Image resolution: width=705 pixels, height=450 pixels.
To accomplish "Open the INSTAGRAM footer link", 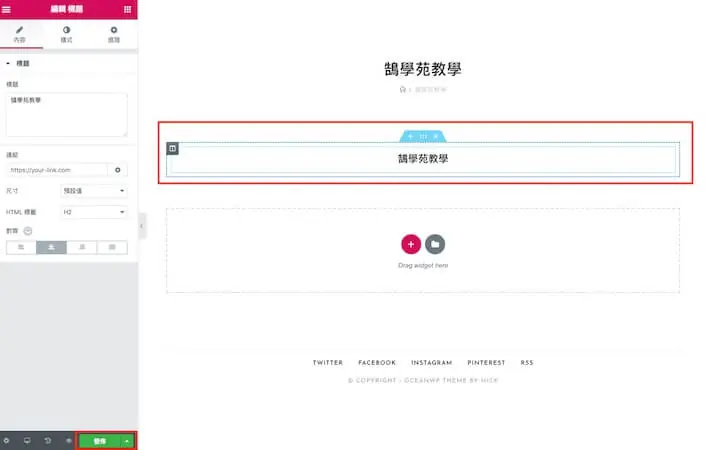I will (x=432, y=362).
